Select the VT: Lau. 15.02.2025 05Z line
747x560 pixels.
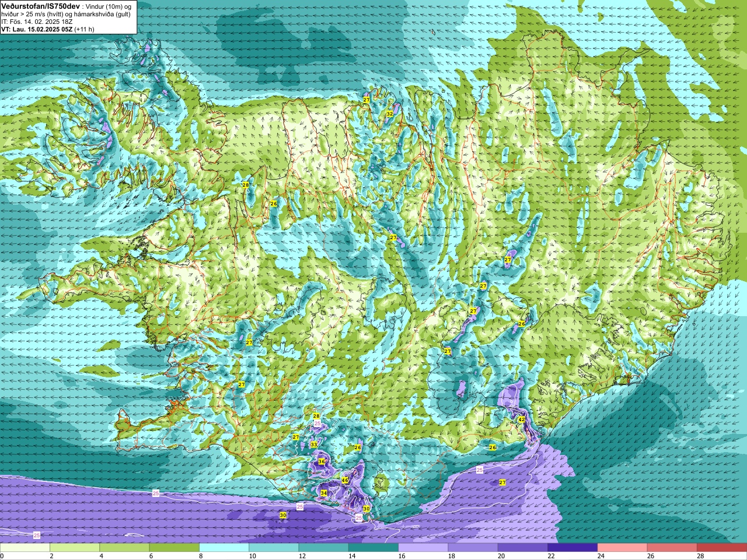37,29
